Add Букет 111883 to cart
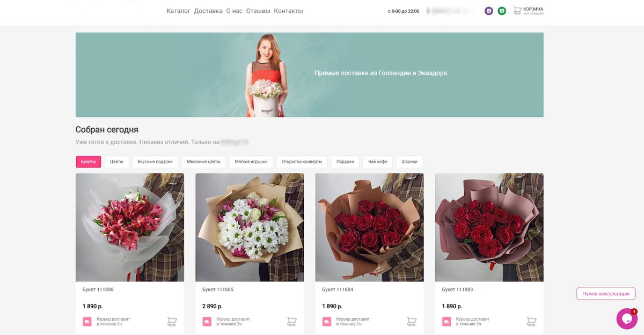This screenshot has height=335, width=644. [531, 322]
